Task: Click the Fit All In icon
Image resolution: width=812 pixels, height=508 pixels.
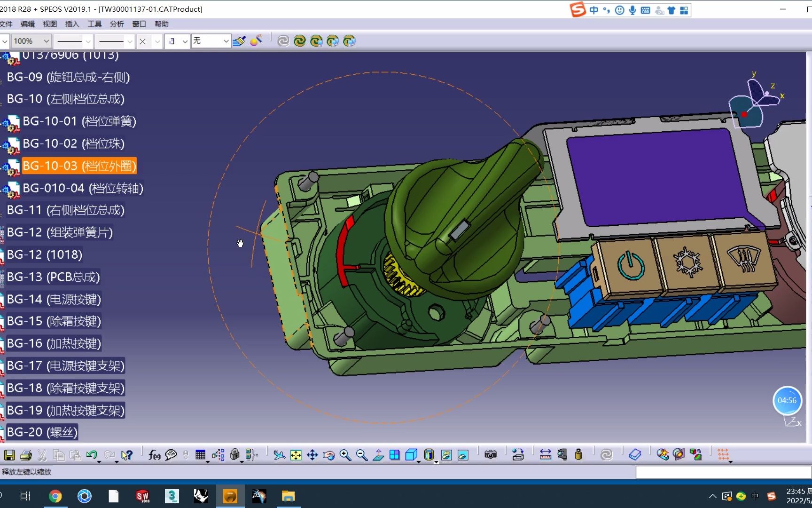Action: click(296, 455)
